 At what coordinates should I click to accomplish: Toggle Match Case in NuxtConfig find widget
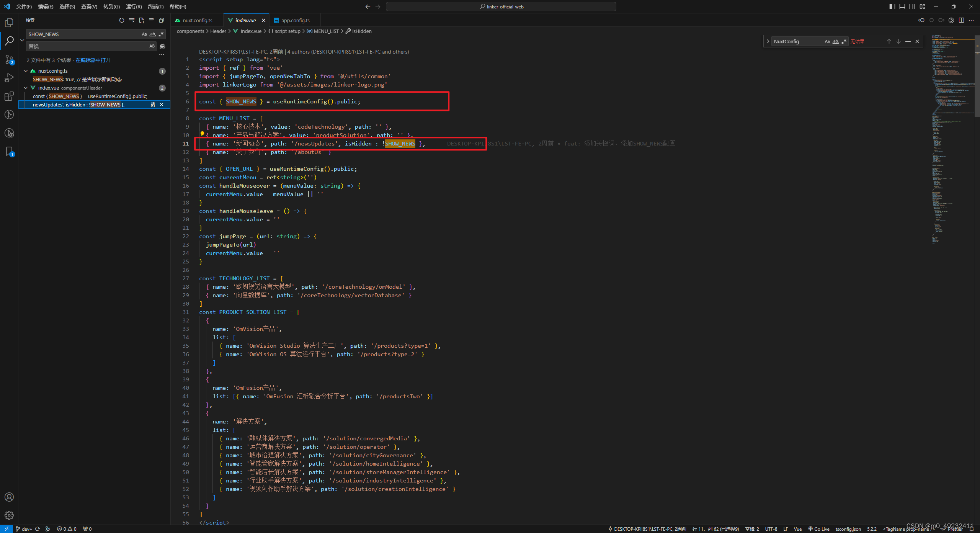click(827, 41)
